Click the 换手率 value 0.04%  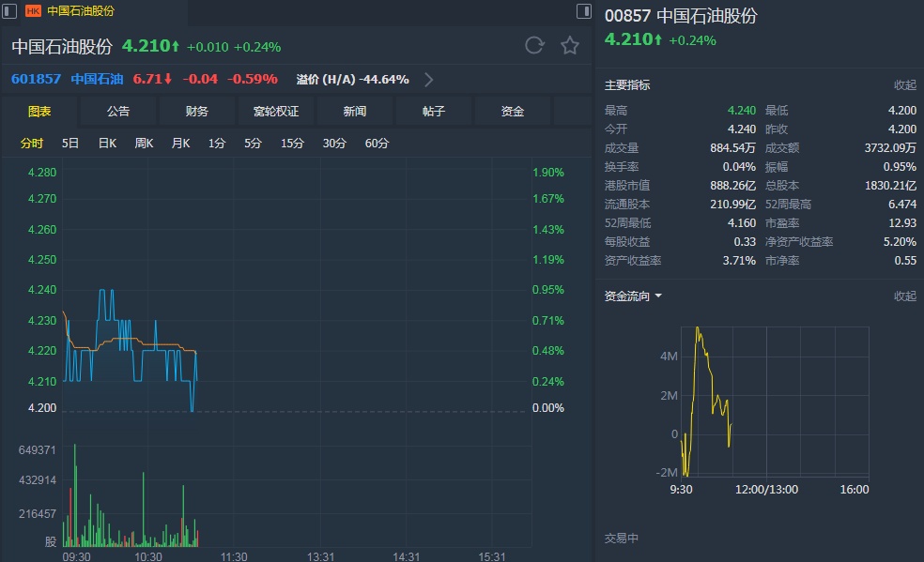coord(739,167)
